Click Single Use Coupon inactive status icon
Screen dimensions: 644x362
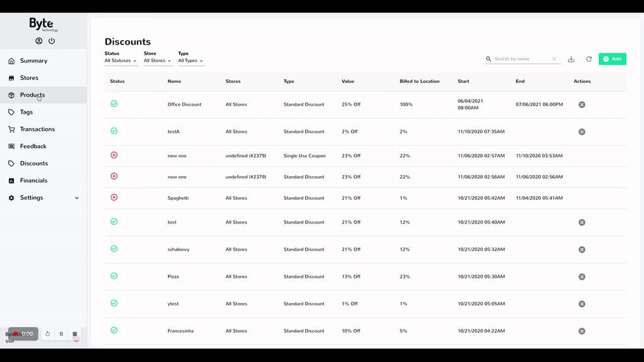pyautogui.click(x=114, y=155)
